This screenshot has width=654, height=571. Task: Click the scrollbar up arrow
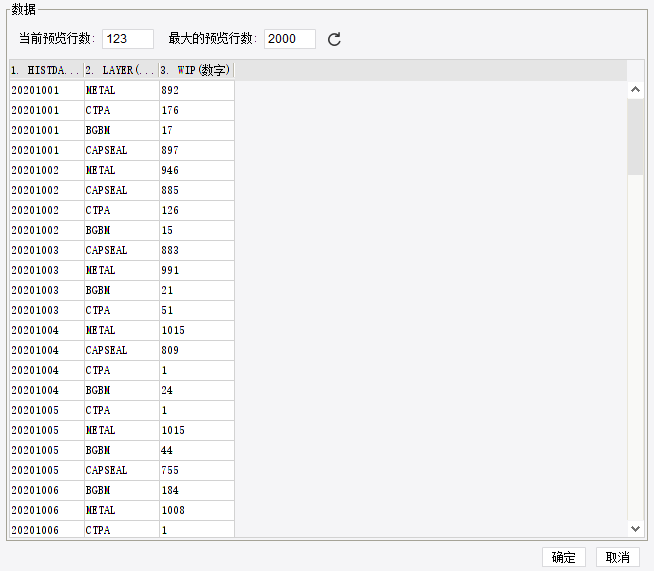[x=635, y=89]
